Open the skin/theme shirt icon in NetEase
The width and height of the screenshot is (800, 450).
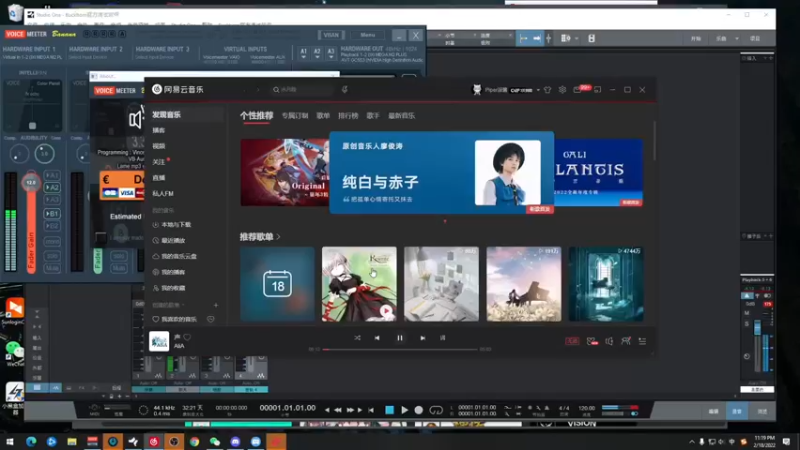click(547, 90)
